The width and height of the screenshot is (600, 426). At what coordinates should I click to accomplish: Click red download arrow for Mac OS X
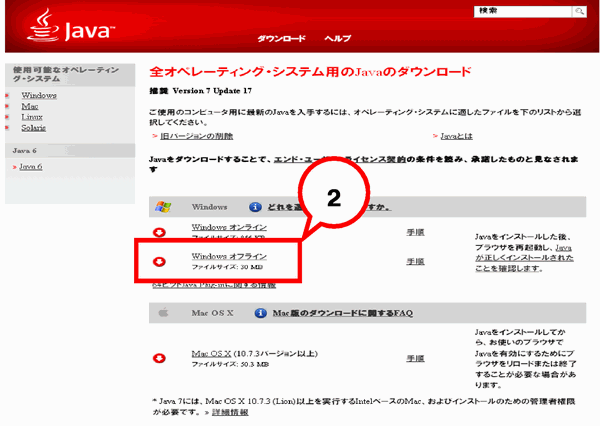pyautogui.click(x=159, y=358)
